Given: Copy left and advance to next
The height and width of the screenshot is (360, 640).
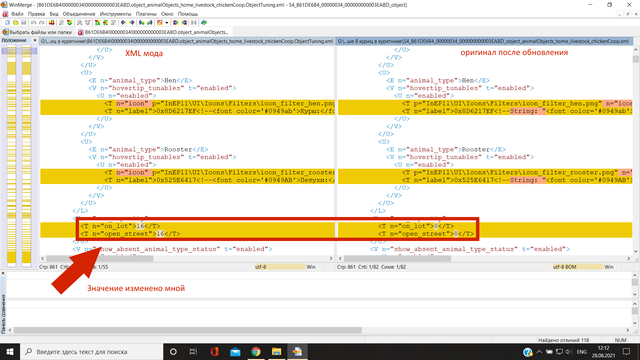Looking at the screenshot, I should click(x=150, y=22).
